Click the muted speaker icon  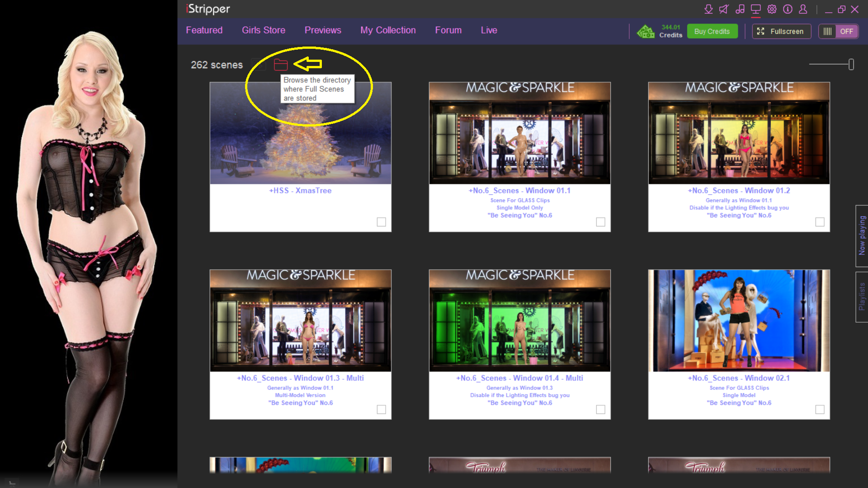pyautogui.click(x=724, y=9)
